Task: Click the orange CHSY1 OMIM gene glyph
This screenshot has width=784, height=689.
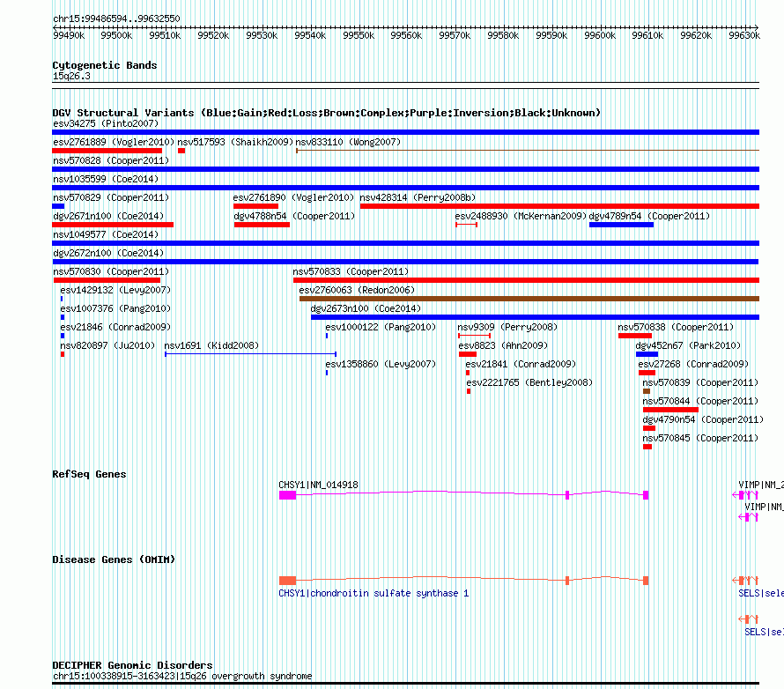Action: click(463, 580)
